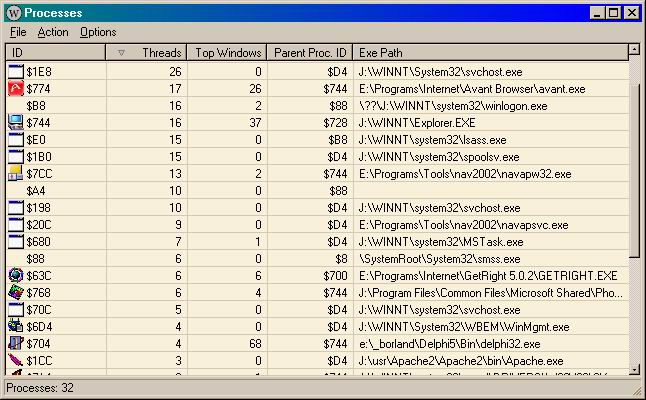Sort by the ID column header
646x400 pixels.
tap(56, 53)
